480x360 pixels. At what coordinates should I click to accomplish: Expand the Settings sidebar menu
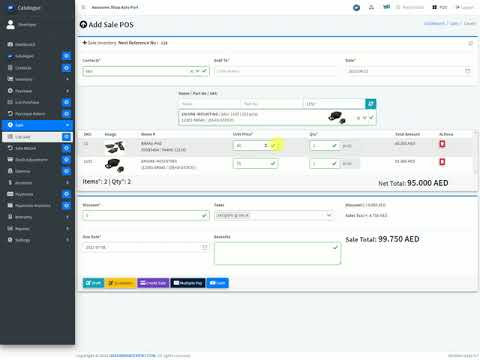coord(37,240)
